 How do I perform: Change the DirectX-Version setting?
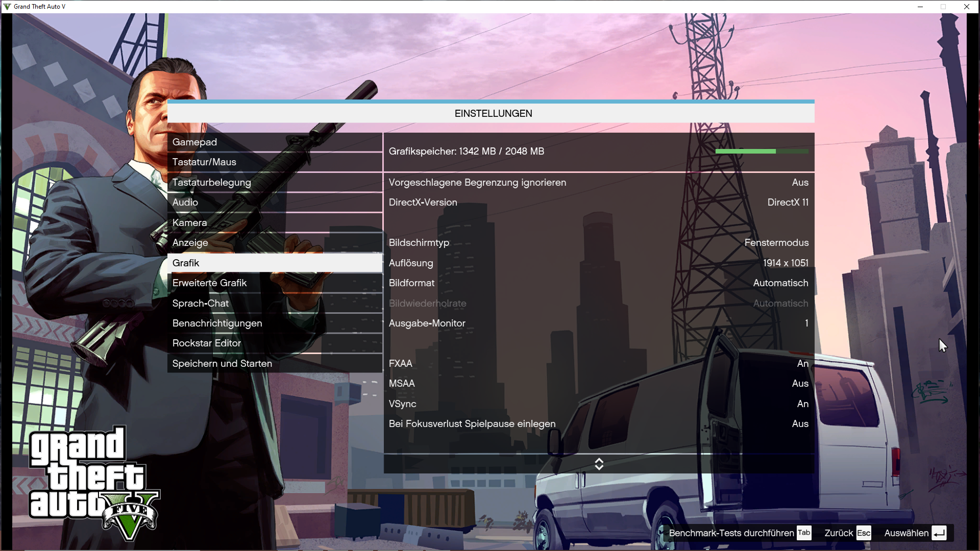597,202
